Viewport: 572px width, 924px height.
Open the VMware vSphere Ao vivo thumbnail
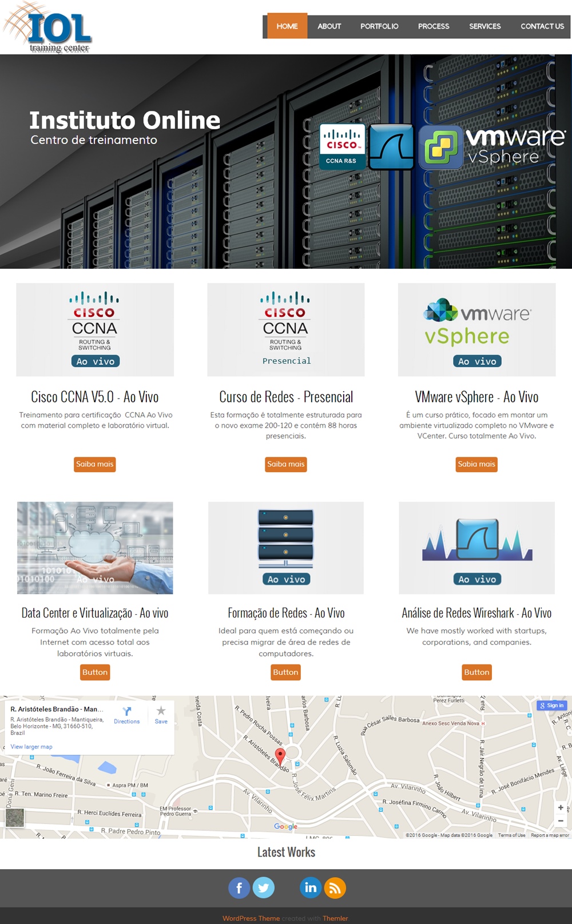(477, 329)
